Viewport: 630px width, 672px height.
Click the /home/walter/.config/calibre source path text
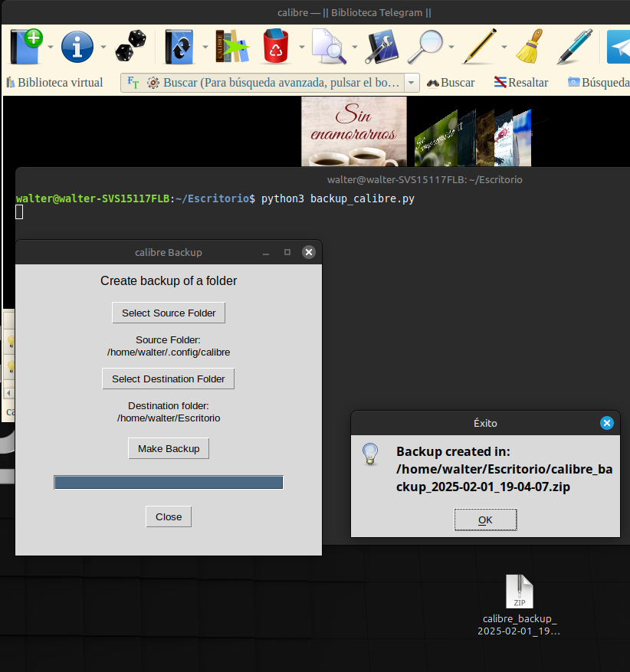click(169, 352)
